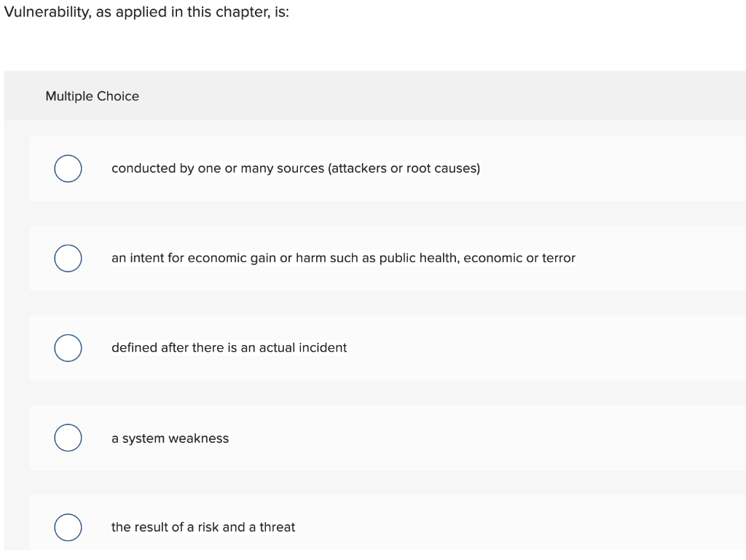Click the question text about Vulnerability
This screenshot has width=746, height=560.
144,12
